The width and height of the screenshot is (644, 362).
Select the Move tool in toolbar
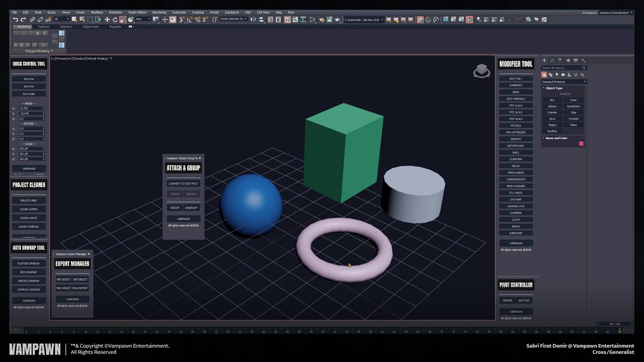click(x=107, y=19)
